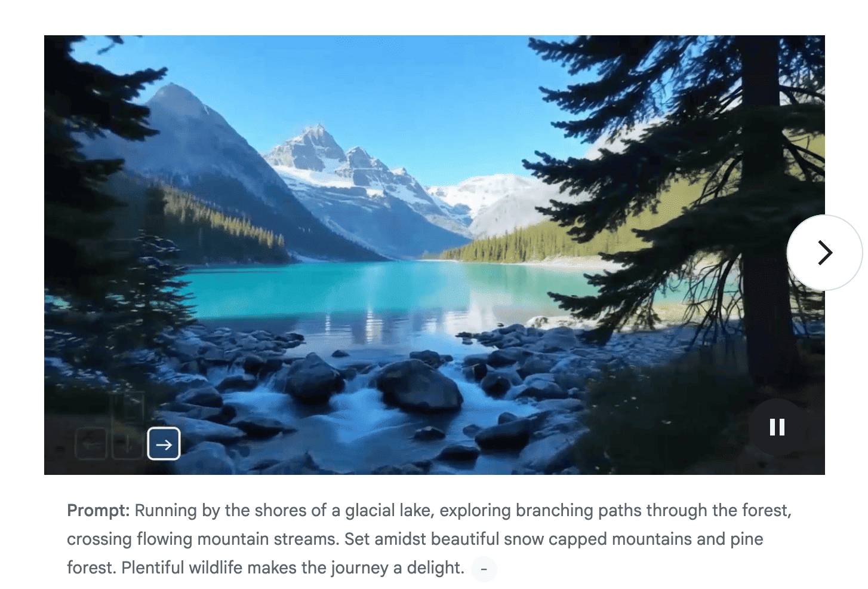
Task: Click the prompt sentence about plentiful wildlife
Action: point(266,567)
